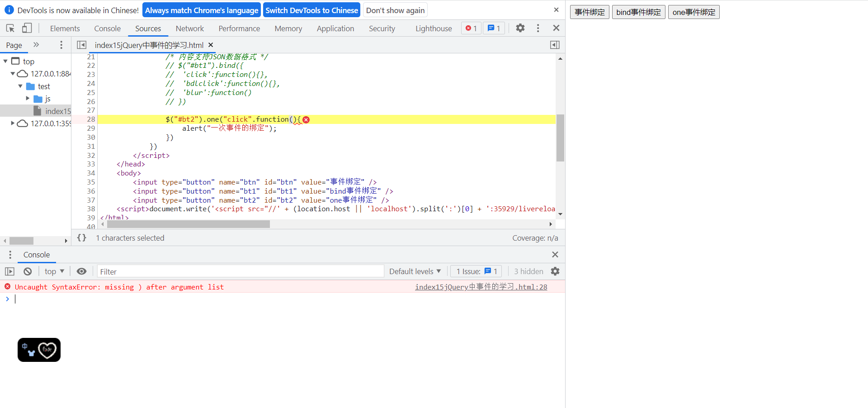Image resolution: width=868 pixels, height=408 pixels.
Task: Open DevTools settings gear icon
Action: pyautogui.click(x=520, y=28)
